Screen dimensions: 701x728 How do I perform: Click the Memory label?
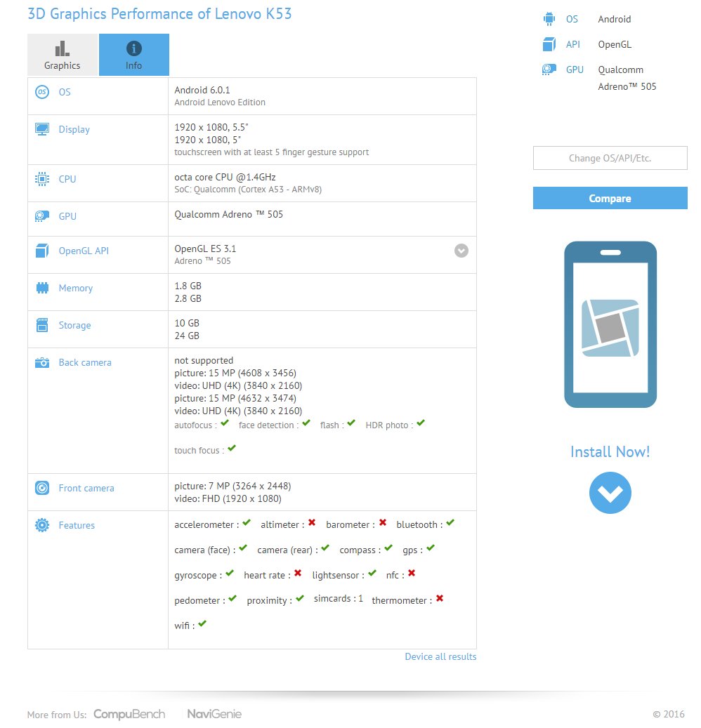coord(76,289)
